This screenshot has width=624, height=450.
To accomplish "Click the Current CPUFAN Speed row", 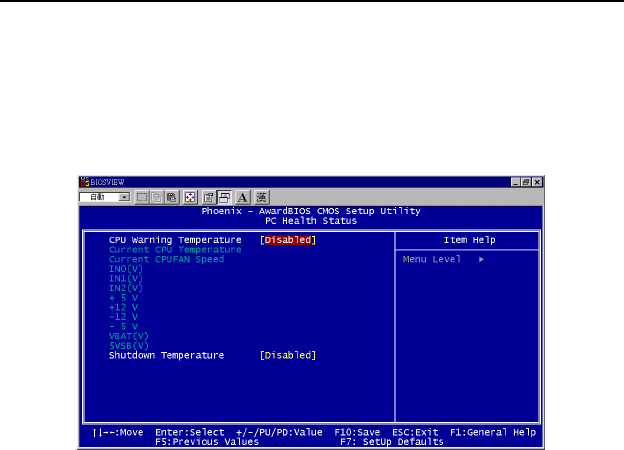I will click(x=166, y=259).
